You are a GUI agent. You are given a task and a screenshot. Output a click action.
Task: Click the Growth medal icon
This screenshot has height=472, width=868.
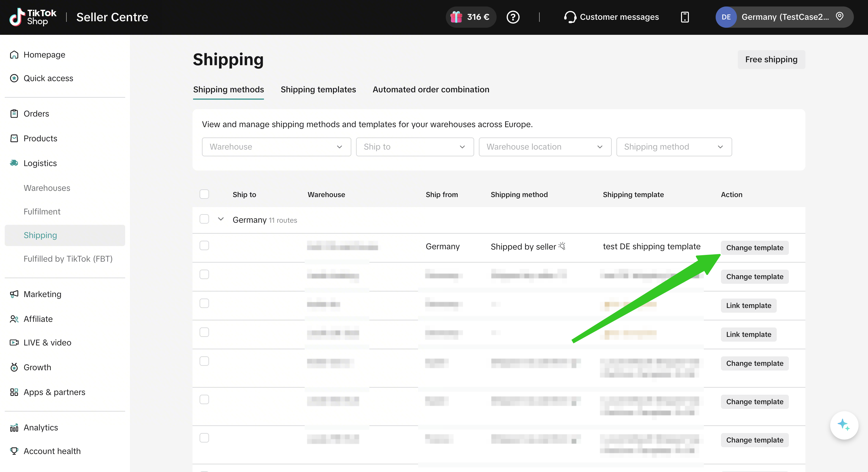point(14,367)
